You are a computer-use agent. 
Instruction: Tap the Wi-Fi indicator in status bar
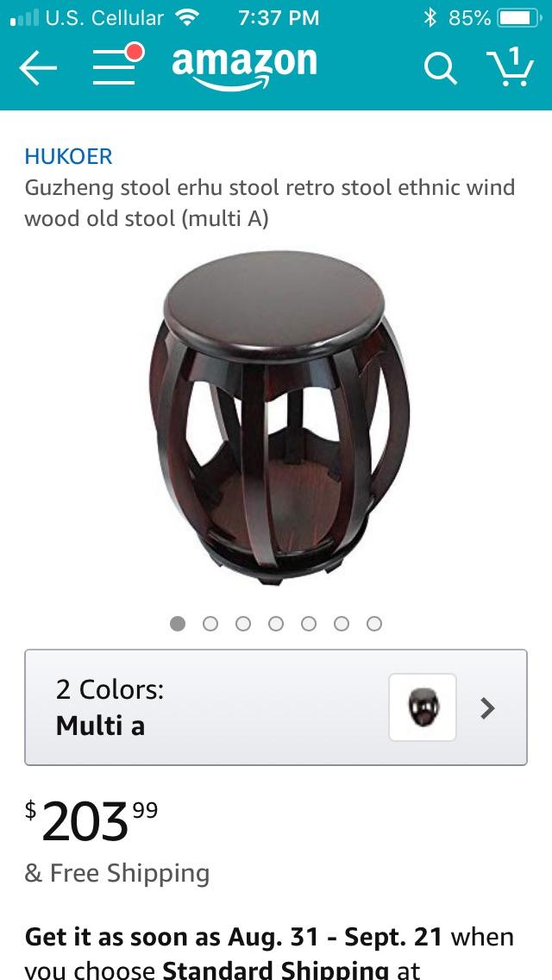coord(185,17)
